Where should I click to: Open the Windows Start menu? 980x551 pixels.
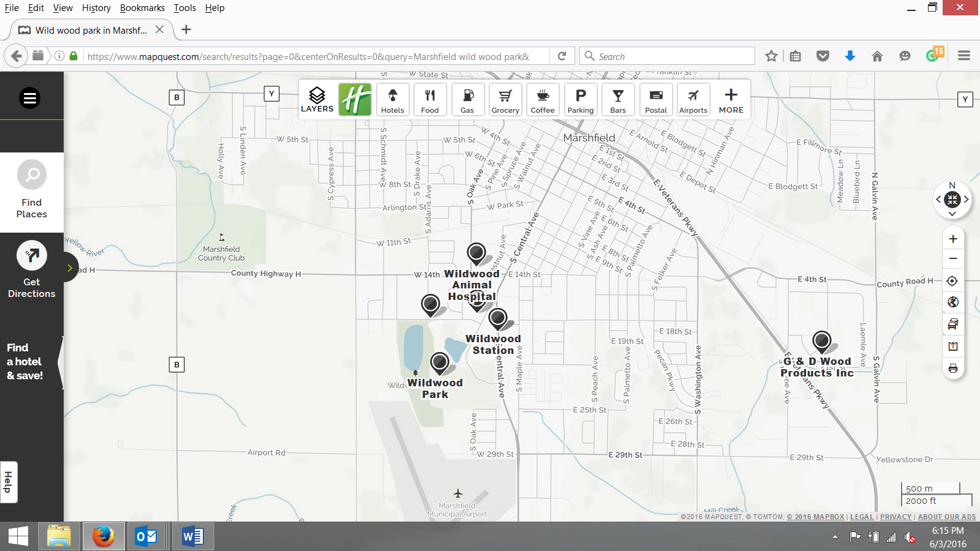click(x=18, y=537)
